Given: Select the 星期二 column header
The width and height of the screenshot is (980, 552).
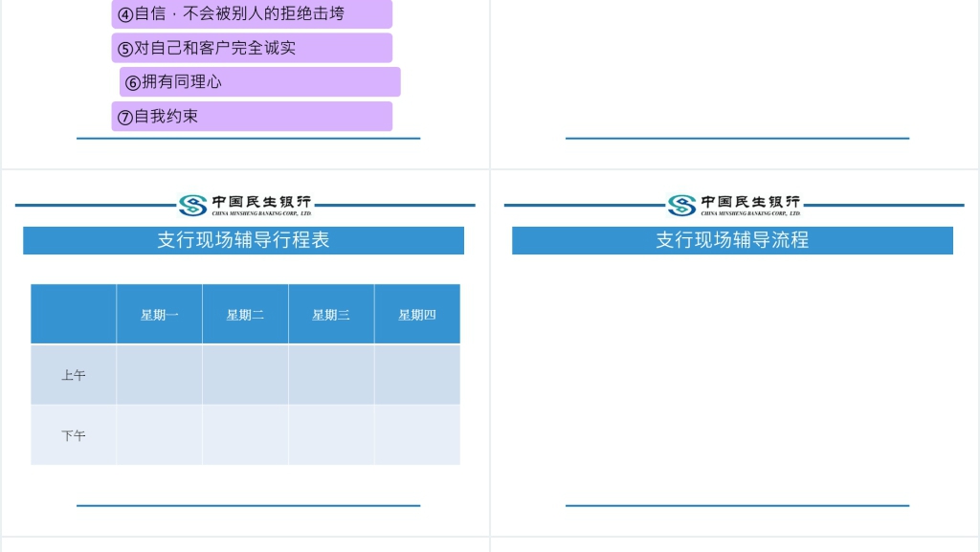Looking at the screenshot, I should coord(245,315).
